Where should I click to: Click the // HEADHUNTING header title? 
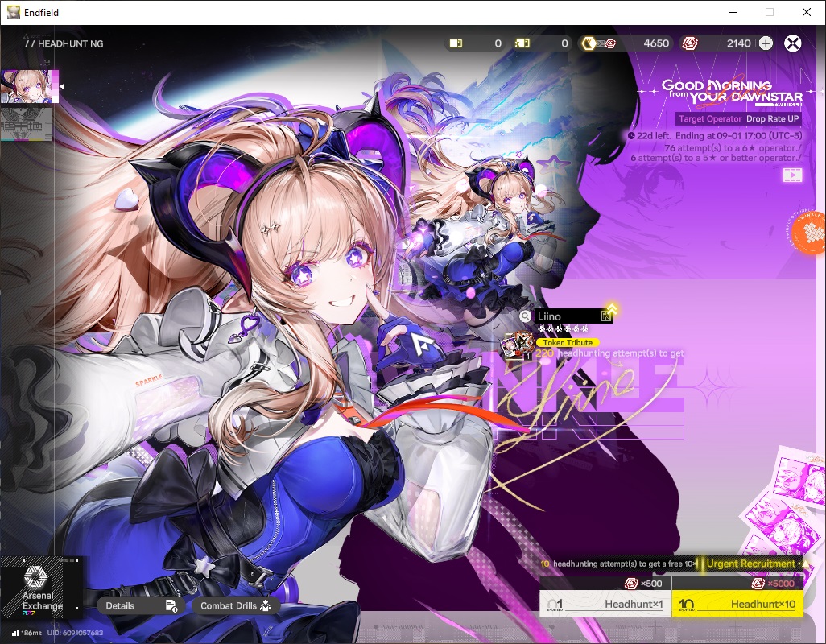64,43
